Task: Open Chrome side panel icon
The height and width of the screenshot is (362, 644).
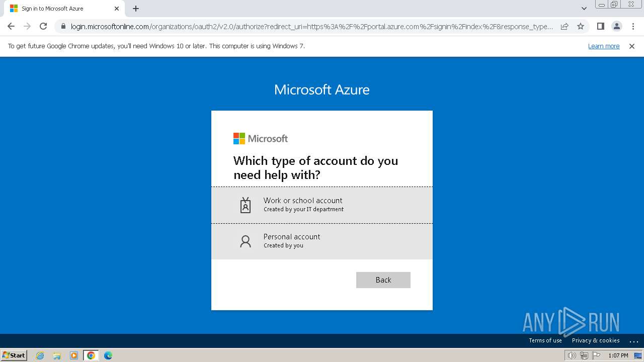Action: (600, 26)
